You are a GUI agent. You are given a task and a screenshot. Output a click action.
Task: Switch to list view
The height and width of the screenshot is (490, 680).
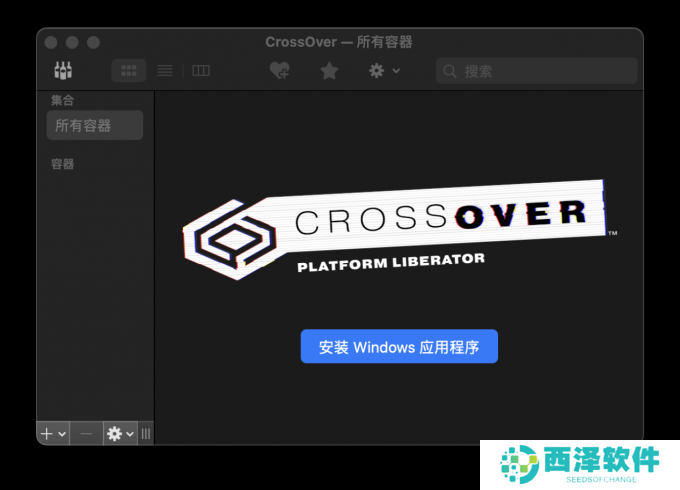point(165,71)
